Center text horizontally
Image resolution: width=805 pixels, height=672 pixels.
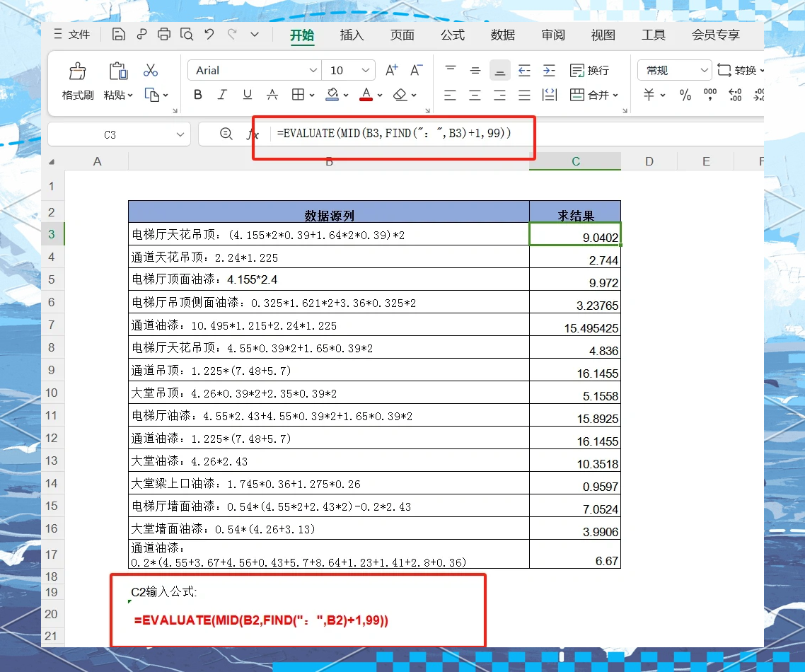pos(475,95)
